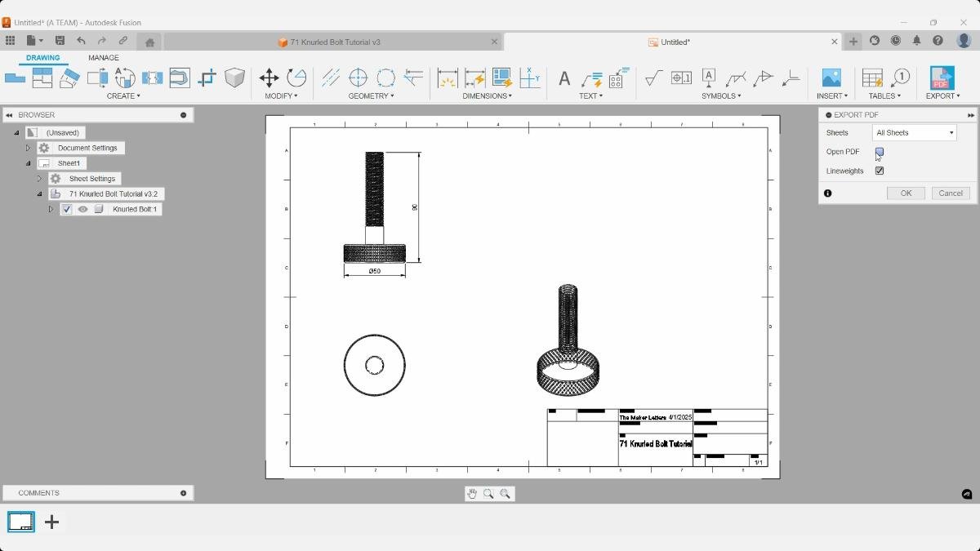This screenshot has width=980, height=551.
Task: Select the Base View tool
Action: coord(15,78)
